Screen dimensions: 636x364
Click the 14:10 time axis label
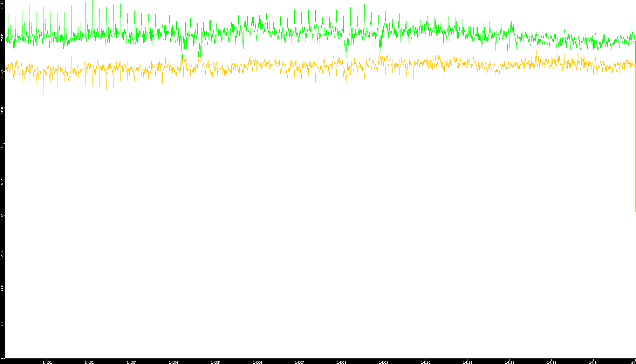click(x=425, y=362)
